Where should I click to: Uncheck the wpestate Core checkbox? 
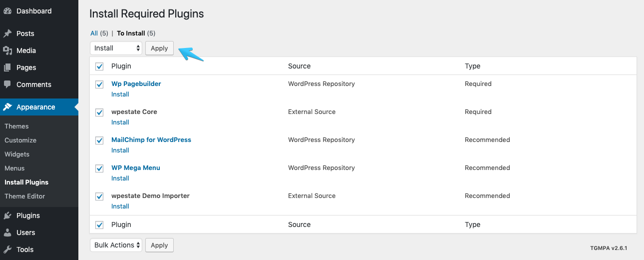pos(99,112)
